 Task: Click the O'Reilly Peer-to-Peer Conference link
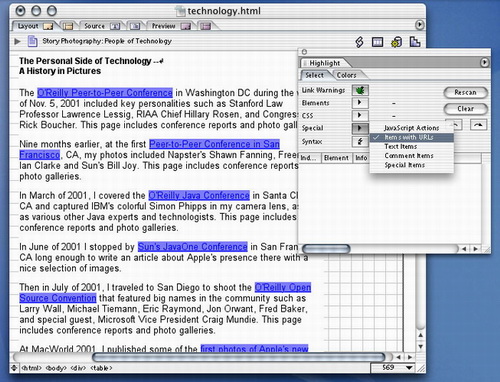(x=105, y=92)
